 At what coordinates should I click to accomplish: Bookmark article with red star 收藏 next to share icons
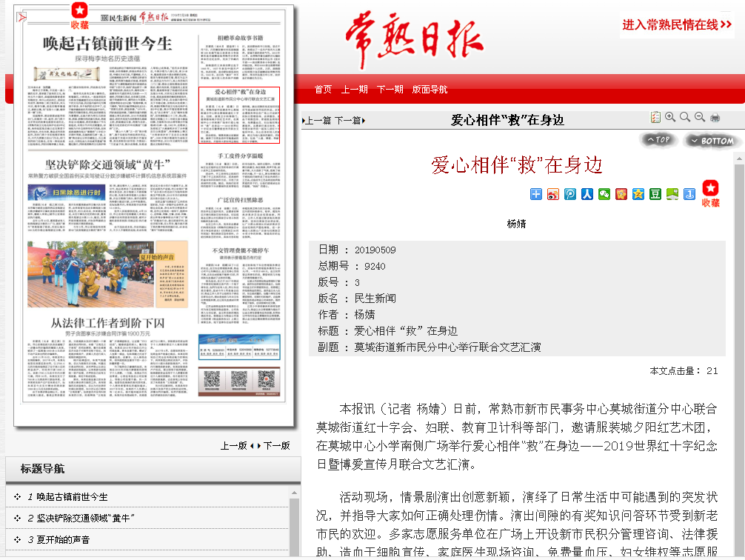[x=711, y=193]
